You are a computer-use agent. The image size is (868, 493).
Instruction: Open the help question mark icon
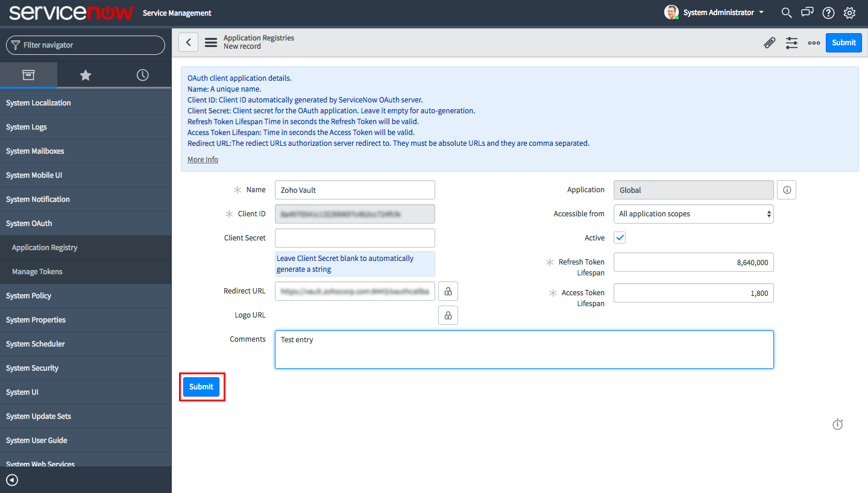tap(828, 13)
